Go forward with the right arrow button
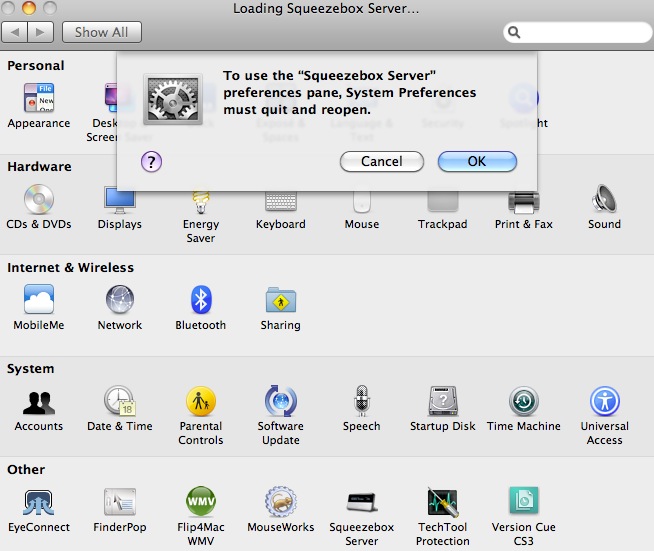 click(x=41, y=32)
